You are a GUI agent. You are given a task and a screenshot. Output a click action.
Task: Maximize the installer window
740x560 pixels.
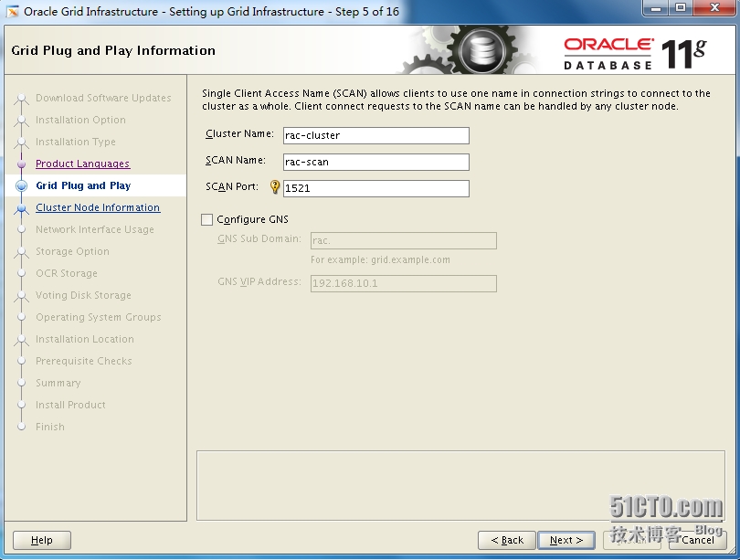coord(681,8)
